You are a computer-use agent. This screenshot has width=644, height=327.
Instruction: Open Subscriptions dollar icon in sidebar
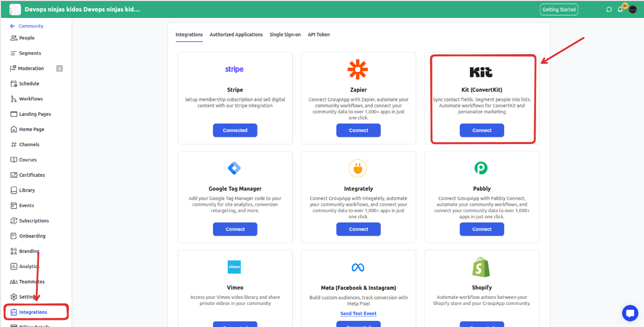coord(14,221)
